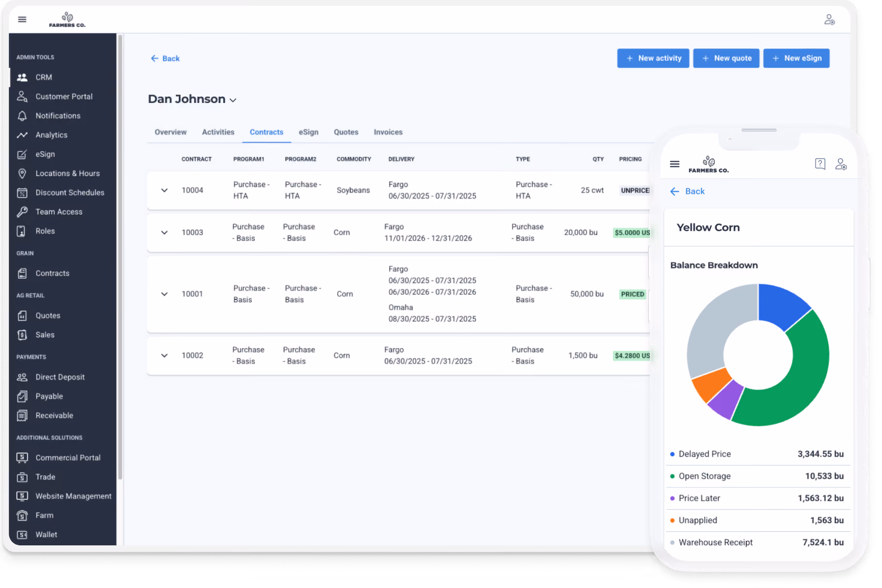The height and width of the screenshot is (588, 882).
Task: Click the Team Access key icon
Action: (22, 212)
